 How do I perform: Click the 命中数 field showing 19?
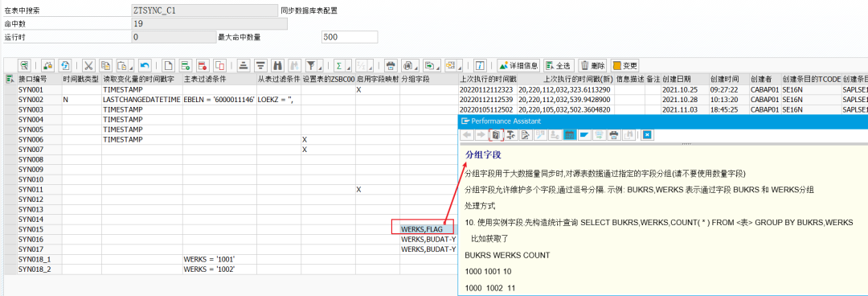point(209,24)
